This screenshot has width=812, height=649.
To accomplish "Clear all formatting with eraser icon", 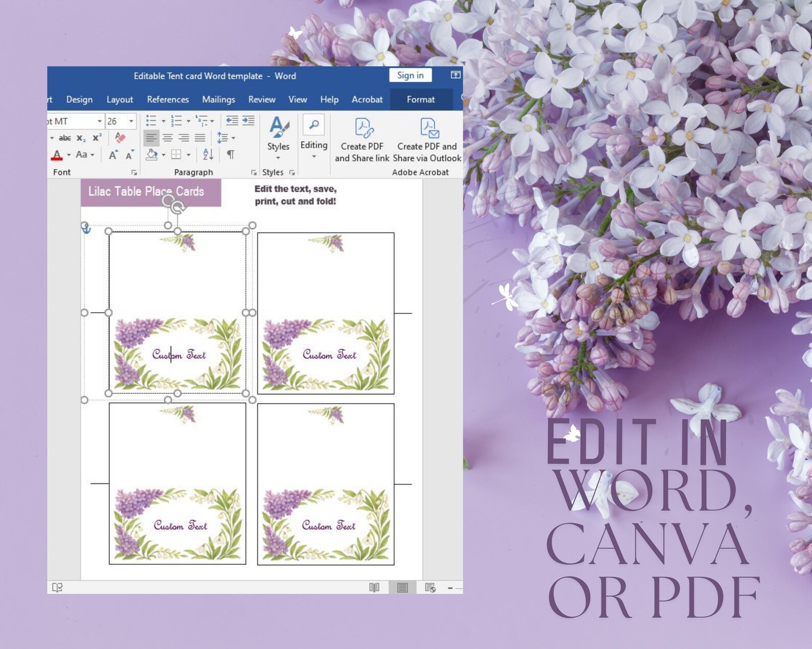I will coord(120,137).
